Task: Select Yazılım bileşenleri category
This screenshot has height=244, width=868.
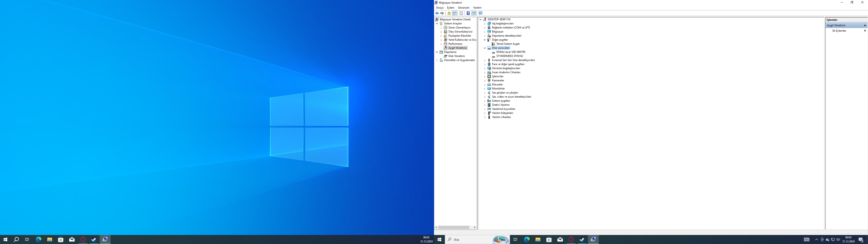Action: [502, 113]
